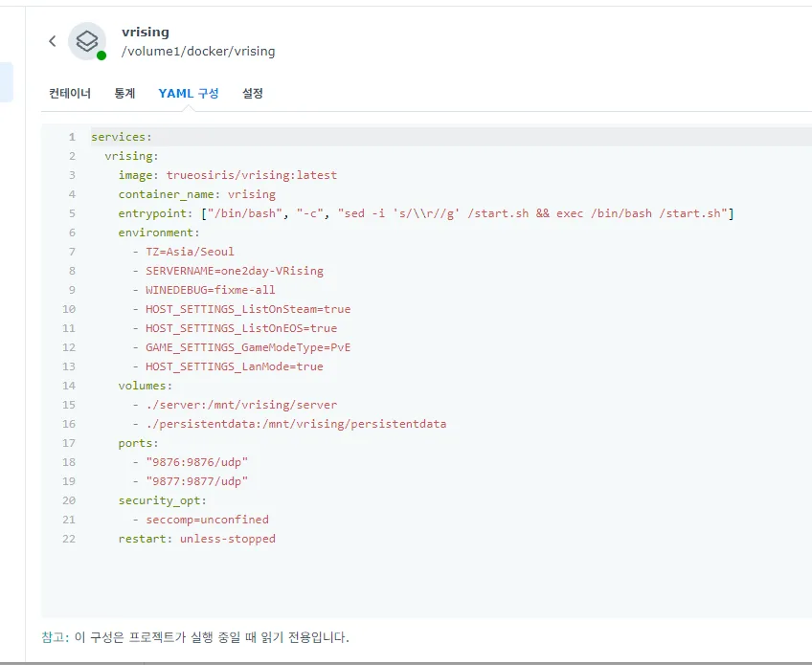The width and height of the screenshot is (812, 665).
Task: Click the HOST_SETTINGS_LanMode=true entry
Action: pos(234,366)
